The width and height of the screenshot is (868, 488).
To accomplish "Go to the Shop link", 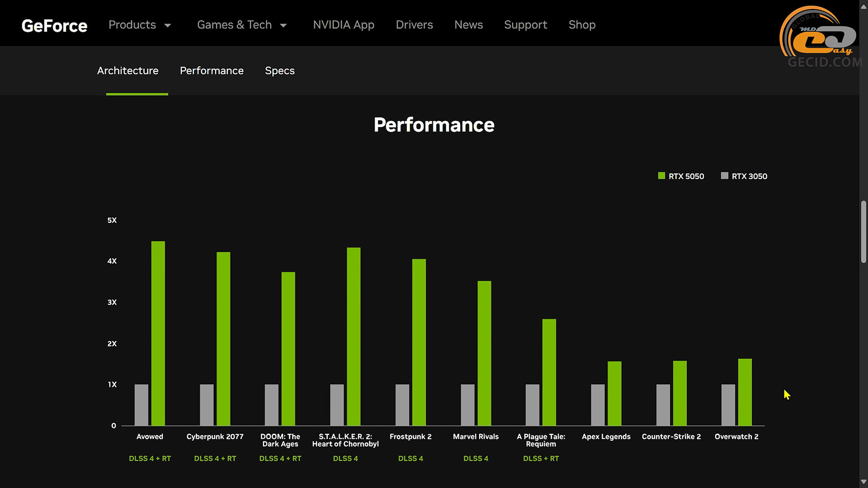I will click(582, 25).
